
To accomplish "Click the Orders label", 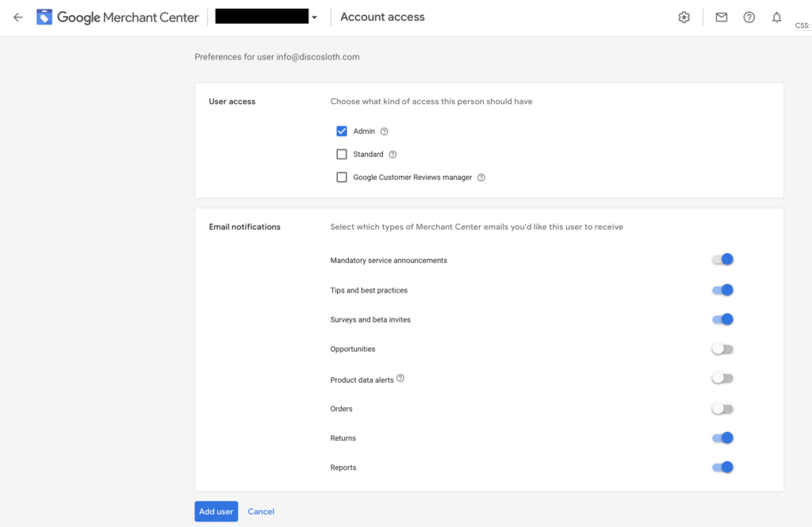I will pos(341,409).
